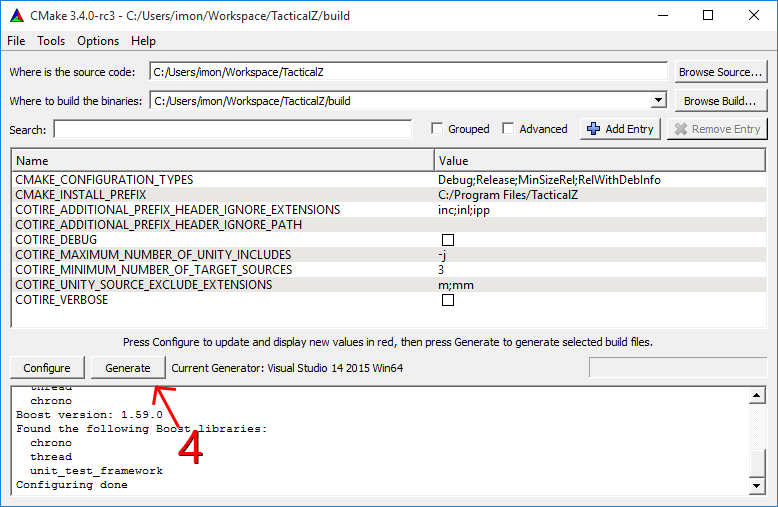Image resolution: width=778 pixels, height=507 pixels.
Task: Click 'Configuring done' in output log
Action: click(71, 485)
